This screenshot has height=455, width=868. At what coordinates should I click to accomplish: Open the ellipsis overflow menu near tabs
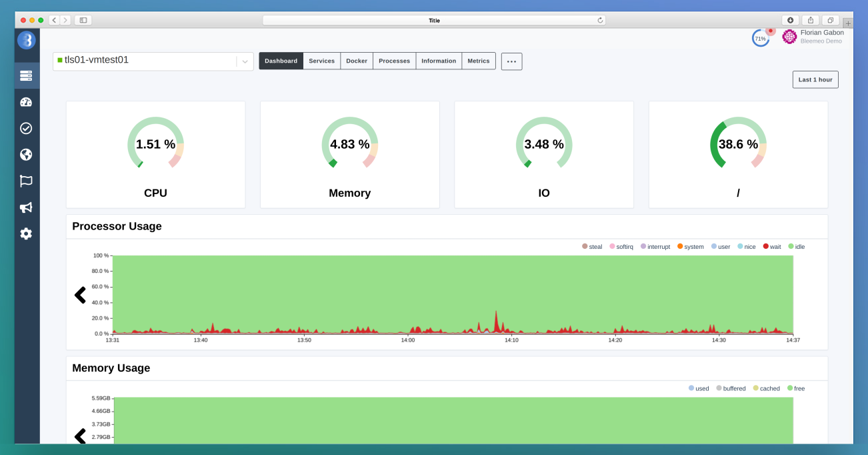point(511,61)
